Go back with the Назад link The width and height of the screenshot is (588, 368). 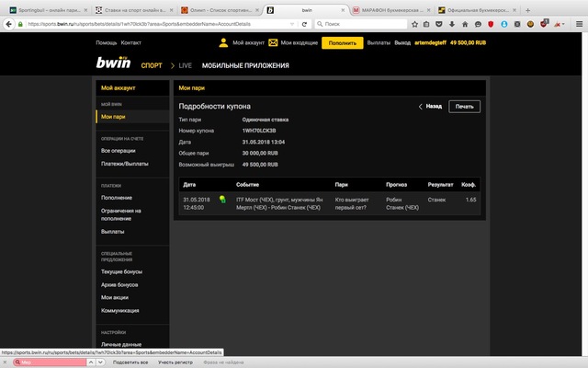point(430,107)
